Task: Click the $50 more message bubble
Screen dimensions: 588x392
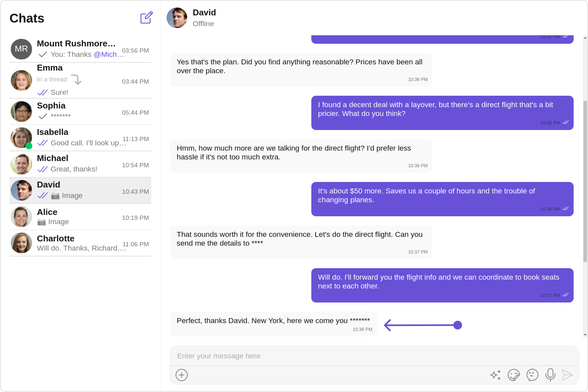Action: click(x=442, y=199)
